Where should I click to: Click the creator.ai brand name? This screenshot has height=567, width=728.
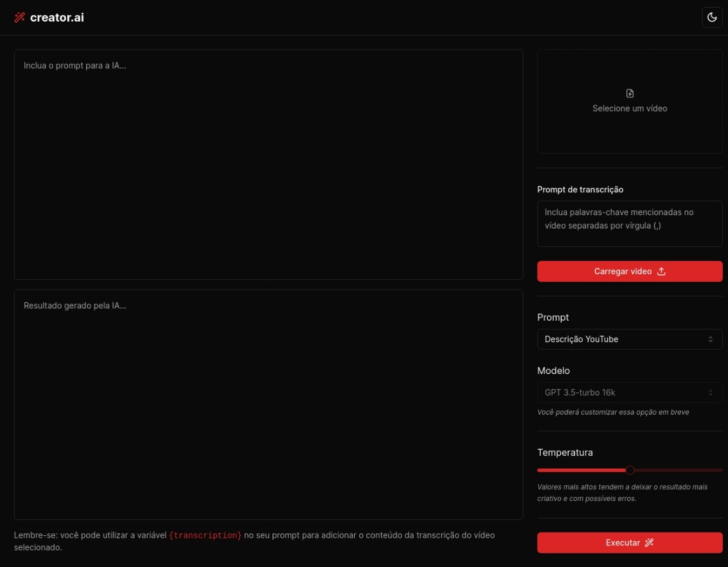pos(57,18)
